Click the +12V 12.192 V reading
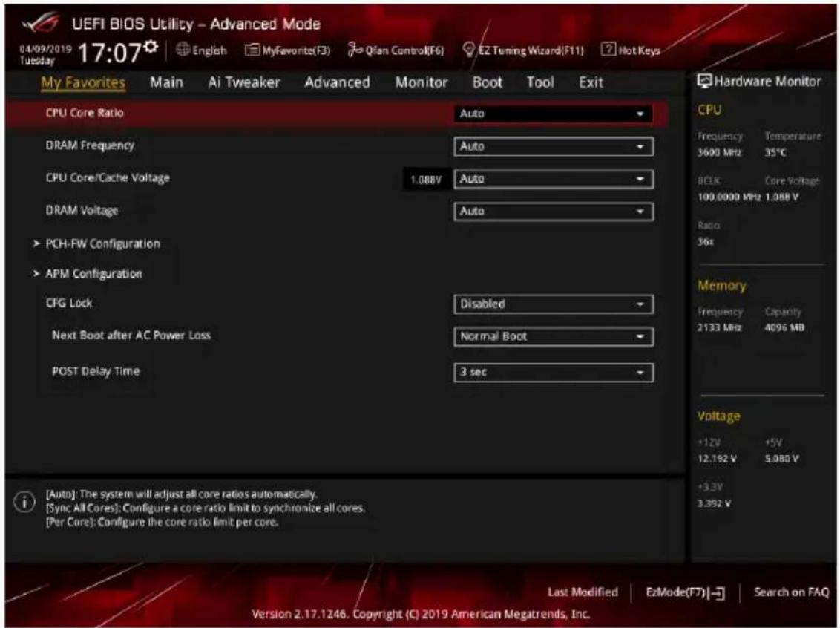 [718, 459]
